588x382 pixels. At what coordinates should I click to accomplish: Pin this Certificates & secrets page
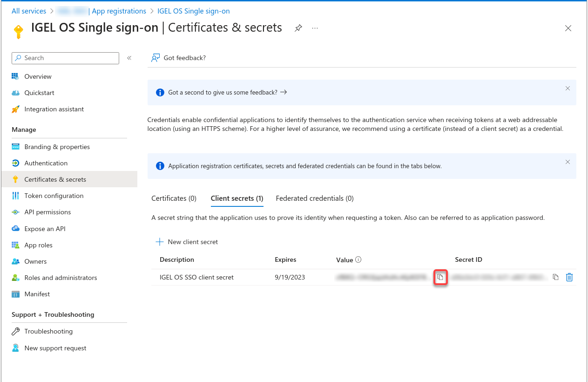pos(298,28)
